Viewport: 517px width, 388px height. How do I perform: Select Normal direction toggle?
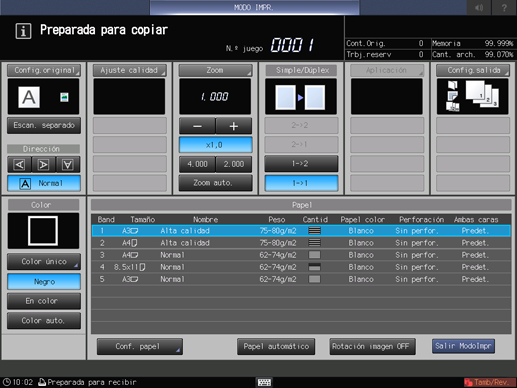click(44, 183)
